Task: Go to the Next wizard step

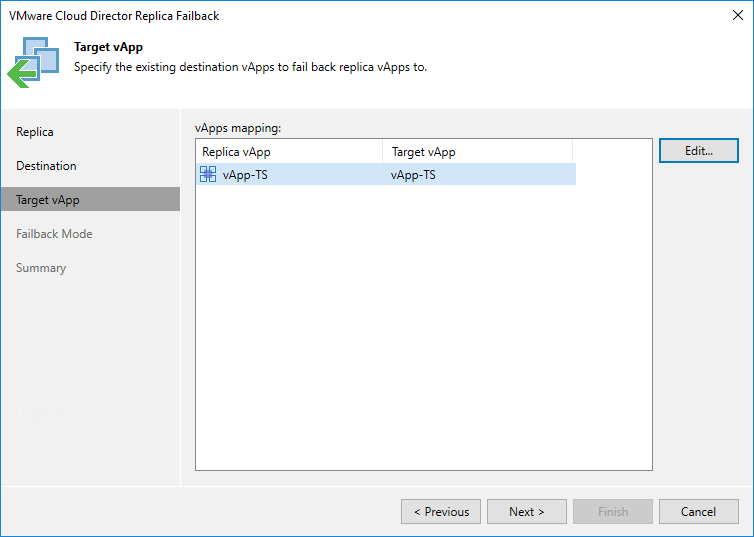Action: click(x=527, y=512)
